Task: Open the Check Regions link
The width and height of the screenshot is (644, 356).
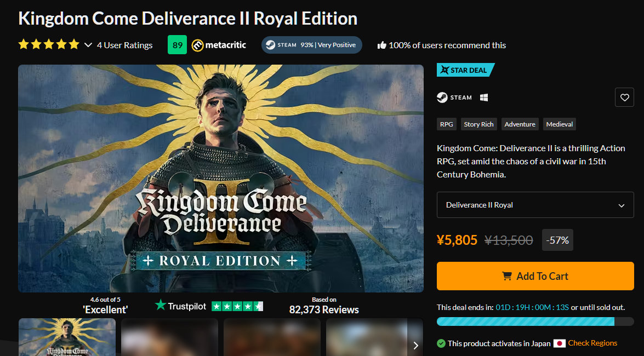Action: 592,343
